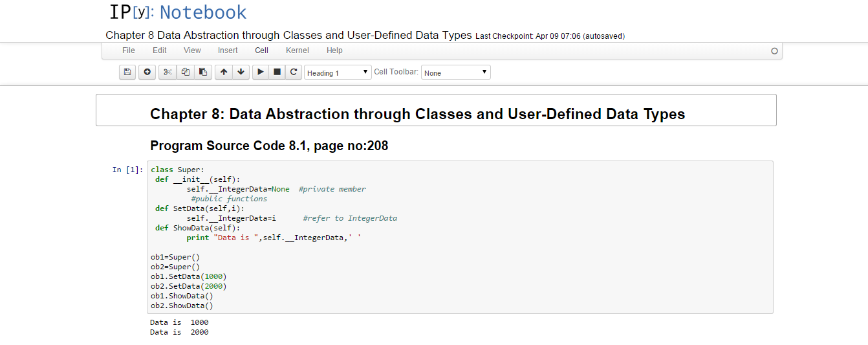Viewport: 868px width, 345px height.
Task: Cut the selected cell with the scissors icon
Action: click(168, 72)
